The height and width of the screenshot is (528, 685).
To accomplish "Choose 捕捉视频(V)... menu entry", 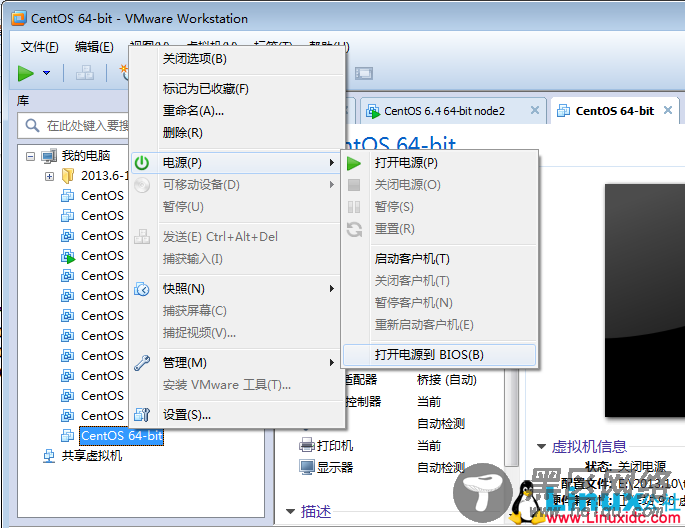I will coord(199,332).
